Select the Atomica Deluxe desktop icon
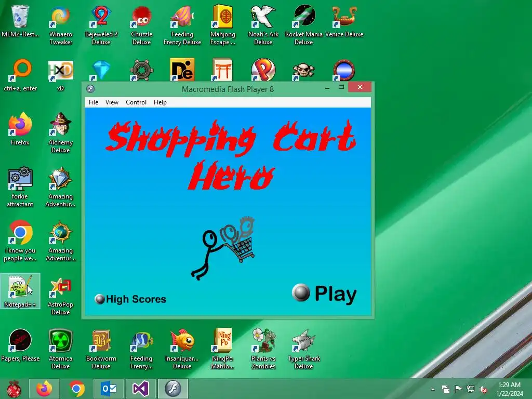 coord(60,349)
